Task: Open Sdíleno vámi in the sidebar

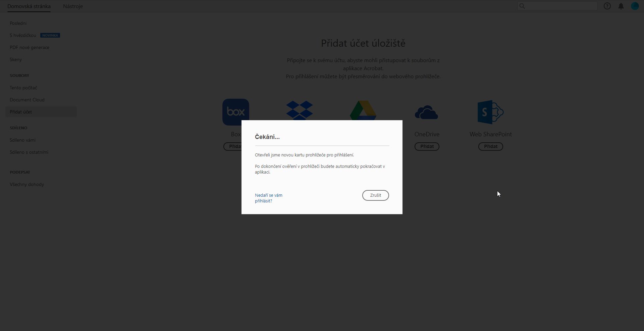Action: point(22,140)
